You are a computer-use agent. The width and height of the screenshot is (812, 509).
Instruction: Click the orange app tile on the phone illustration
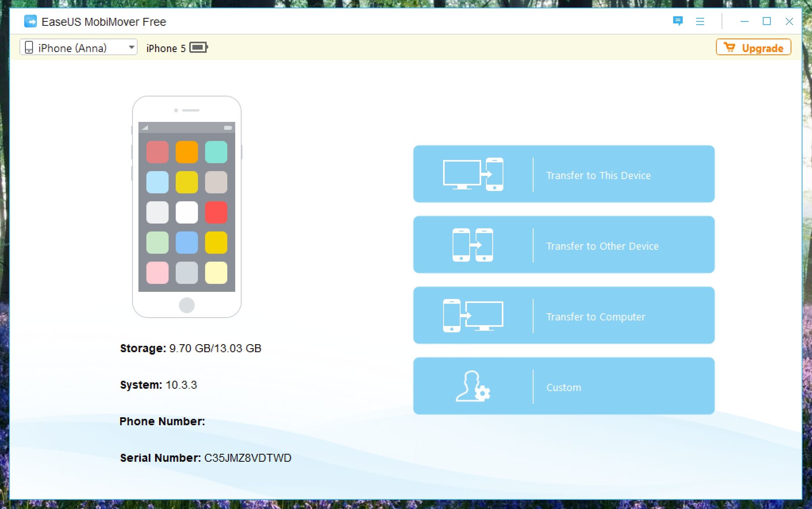[186, 152]
